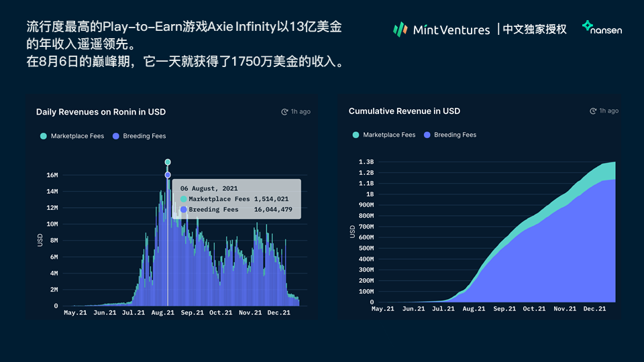644x362 pixels.
Task: Click the 16M axis label on Daily chart
Action: pyautogui.click(x=52, y=175)
